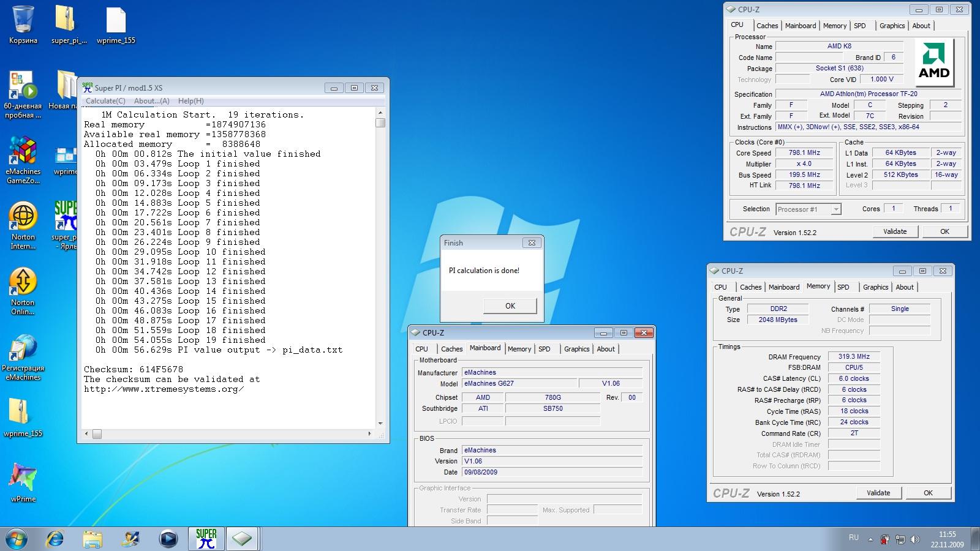Show hidden tray icons arrow
The width and height of the screenshot is (980, 551).
click(870, 539)
